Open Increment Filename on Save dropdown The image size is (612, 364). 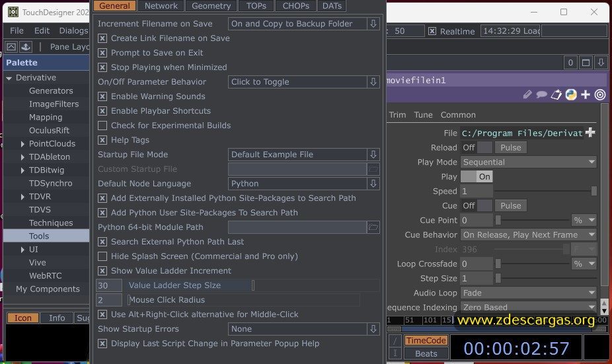pos(303,23)
